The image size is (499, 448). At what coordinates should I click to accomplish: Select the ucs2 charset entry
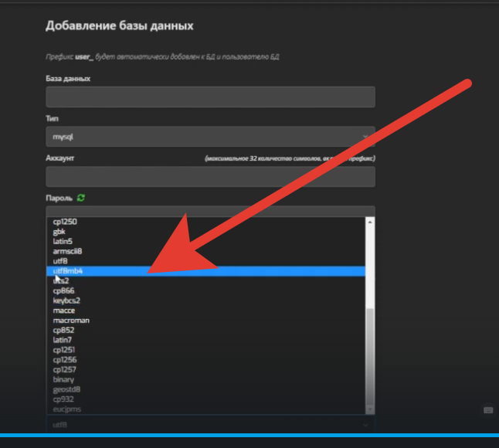pyautogui.click(x=62, y=281)
